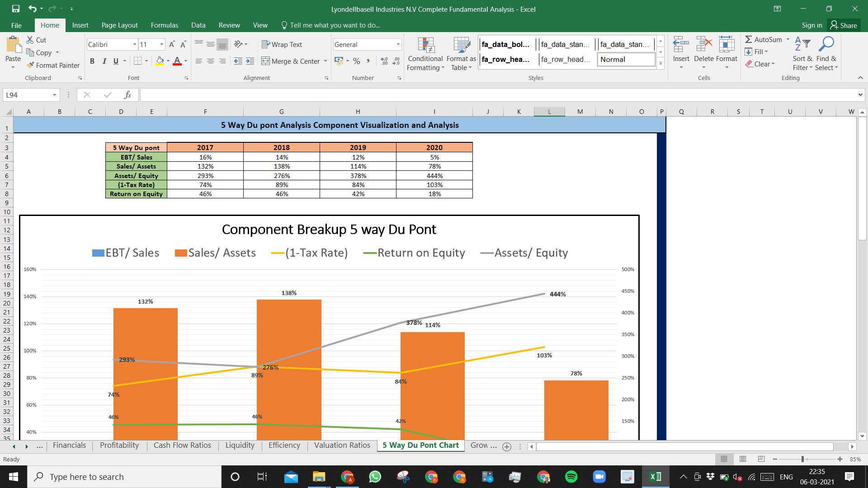Open the number format General dropdown
The width and height of the screenshot is (868, 488).
(398, 44)
